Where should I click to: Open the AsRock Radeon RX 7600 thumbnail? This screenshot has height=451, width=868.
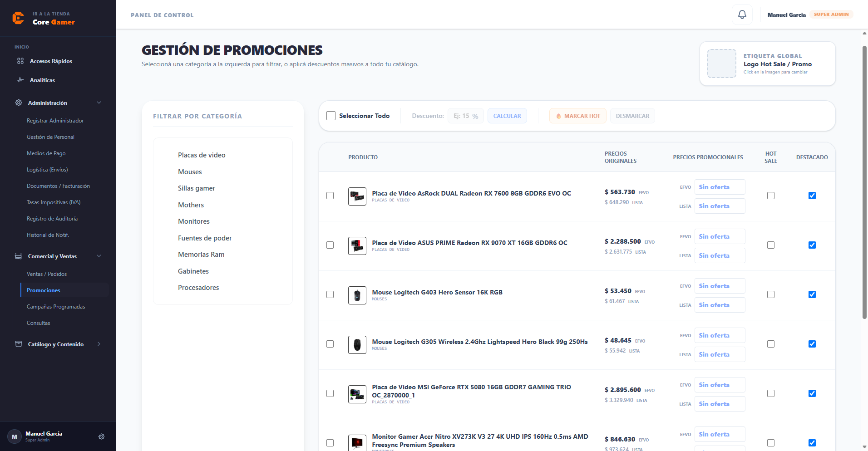coord(357,196)
